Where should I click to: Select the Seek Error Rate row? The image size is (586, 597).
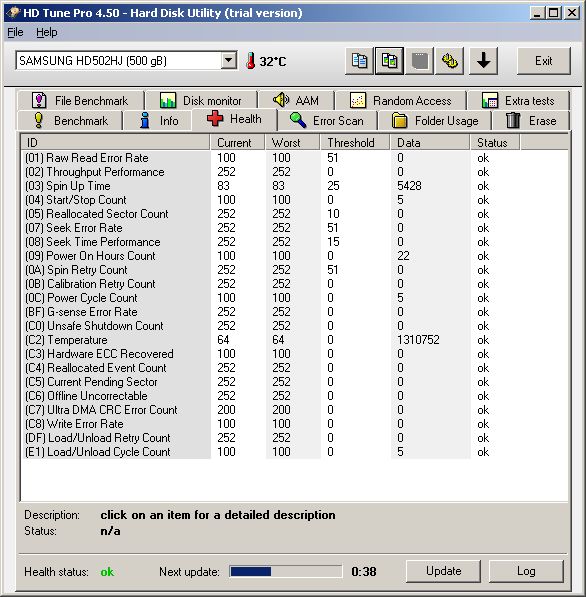click(x=294, y=228)
